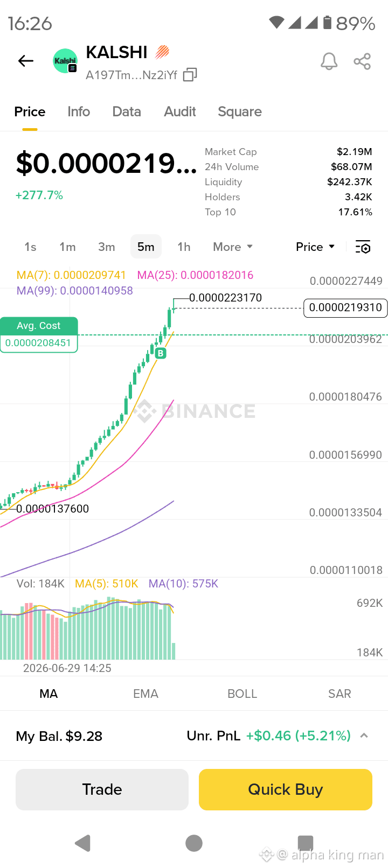Tap the orange striped badge next to KALSHI
This screenshot has width=388, height=868.
[162, 52]
